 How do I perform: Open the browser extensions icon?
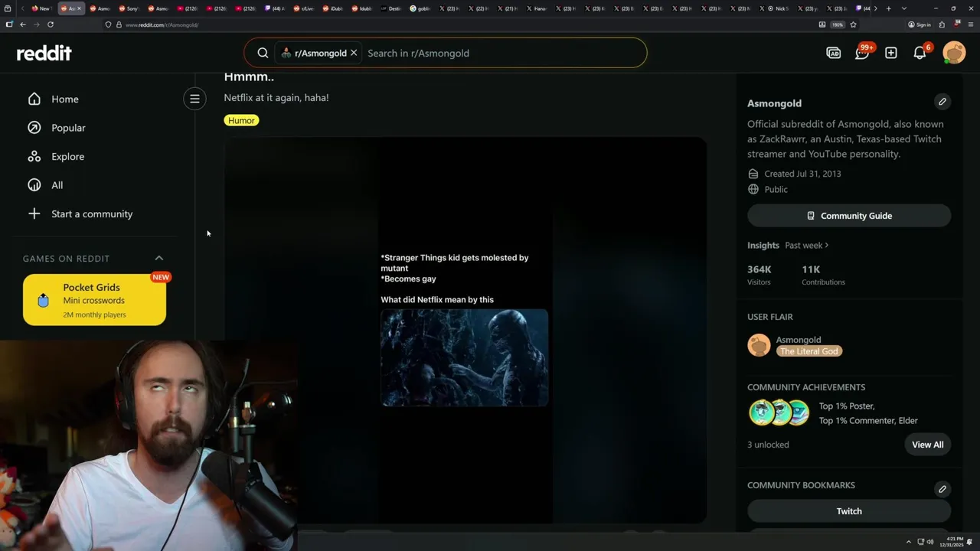pos(942,24)
